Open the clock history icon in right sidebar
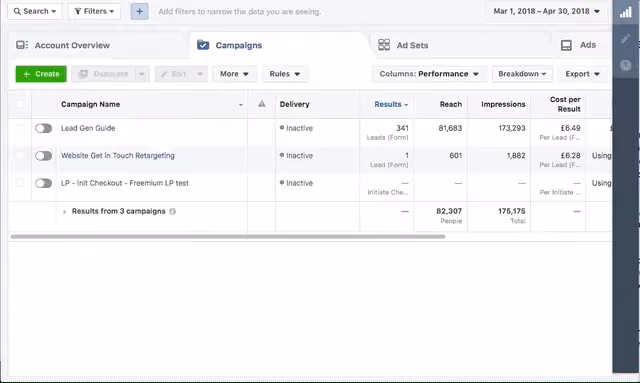Image resolution: width=640 pixels, height=383 pixels. (625, 65)
